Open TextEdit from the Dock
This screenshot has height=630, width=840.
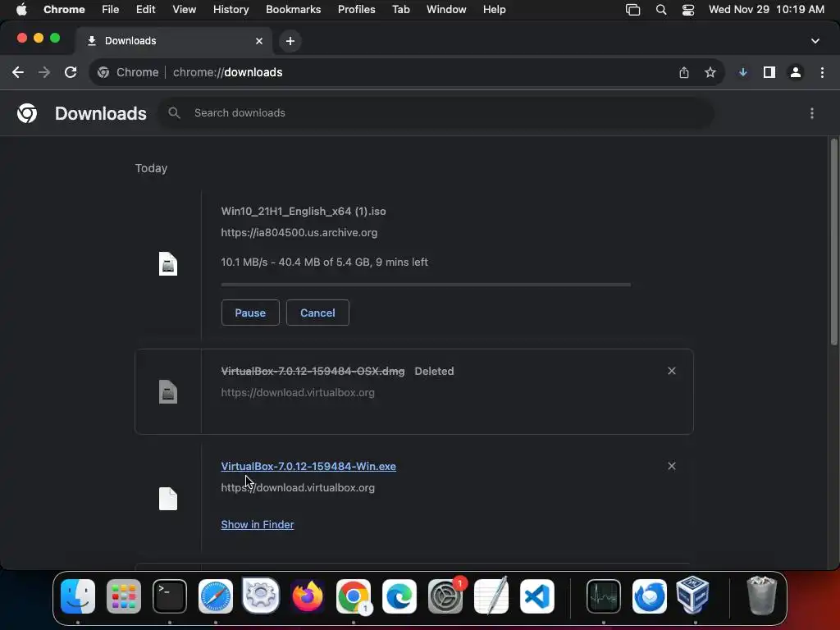[491, 596]
